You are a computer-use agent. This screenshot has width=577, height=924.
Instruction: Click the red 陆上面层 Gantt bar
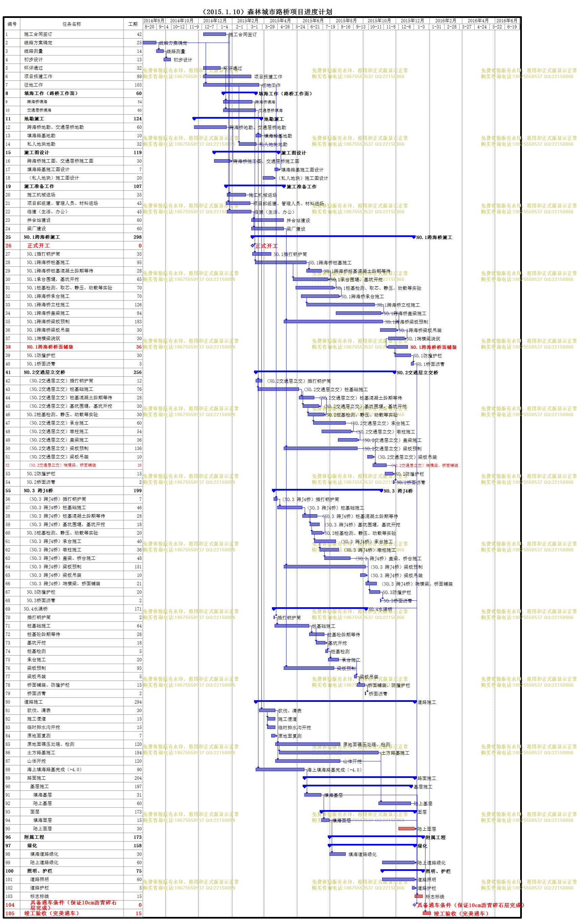click(407, 829)
